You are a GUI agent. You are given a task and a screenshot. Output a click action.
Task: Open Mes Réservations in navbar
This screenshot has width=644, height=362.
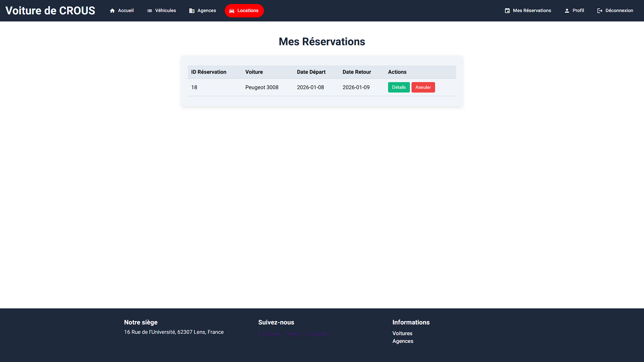tap(528, 11)
